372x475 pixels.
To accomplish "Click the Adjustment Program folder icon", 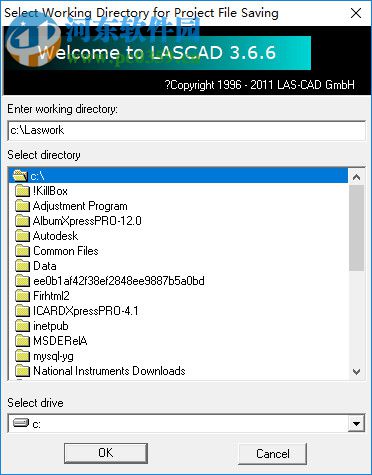I will point(22,206).
